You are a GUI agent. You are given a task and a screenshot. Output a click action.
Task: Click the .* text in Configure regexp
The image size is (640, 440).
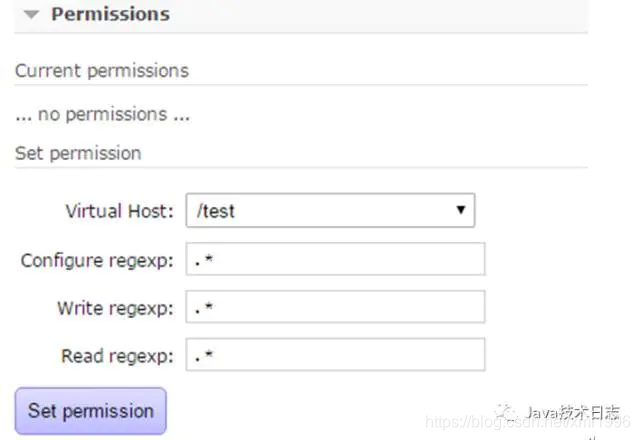(x=204, y=260)
